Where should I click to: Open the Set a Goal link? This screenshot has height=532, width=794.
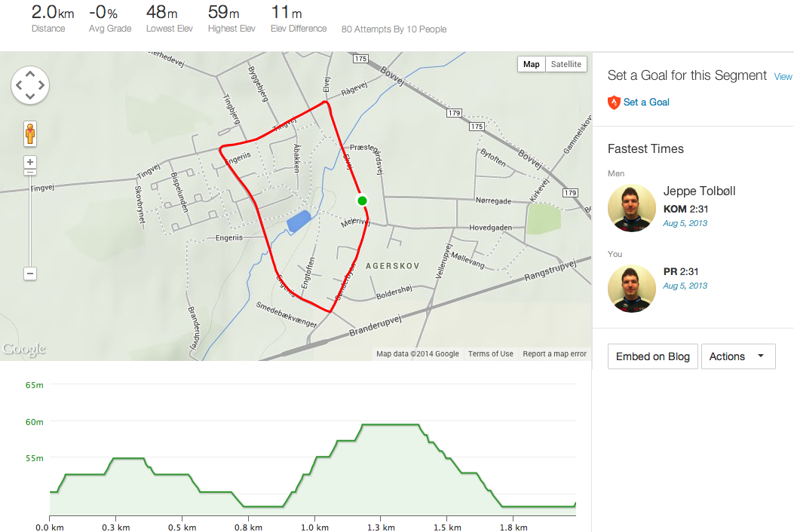click(x=646, y=102)
